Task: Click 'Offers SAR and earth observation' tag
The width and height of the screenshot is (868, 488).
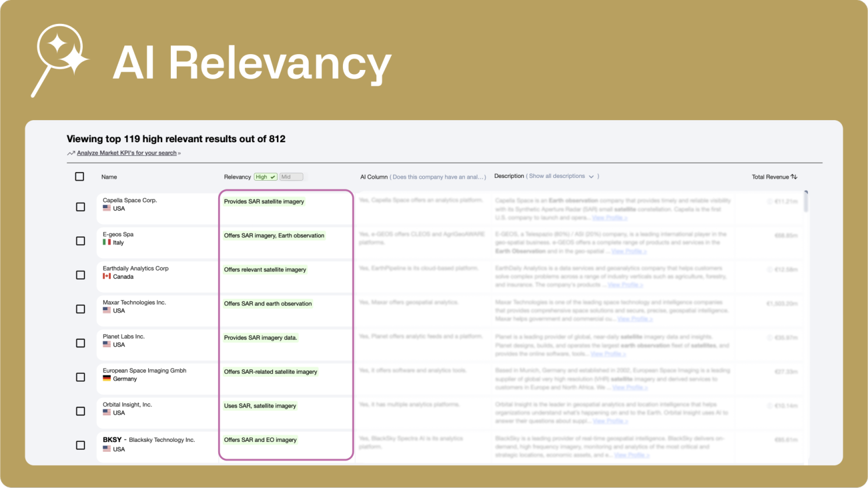Action: [268, 304]
